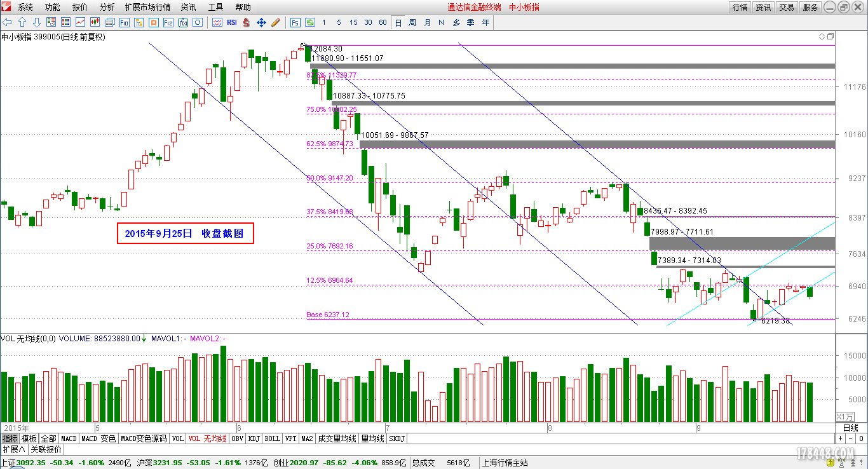Screen dimensions: 868x469
Task: Switch to 60-minute period
Action: [x=383, y=22]
